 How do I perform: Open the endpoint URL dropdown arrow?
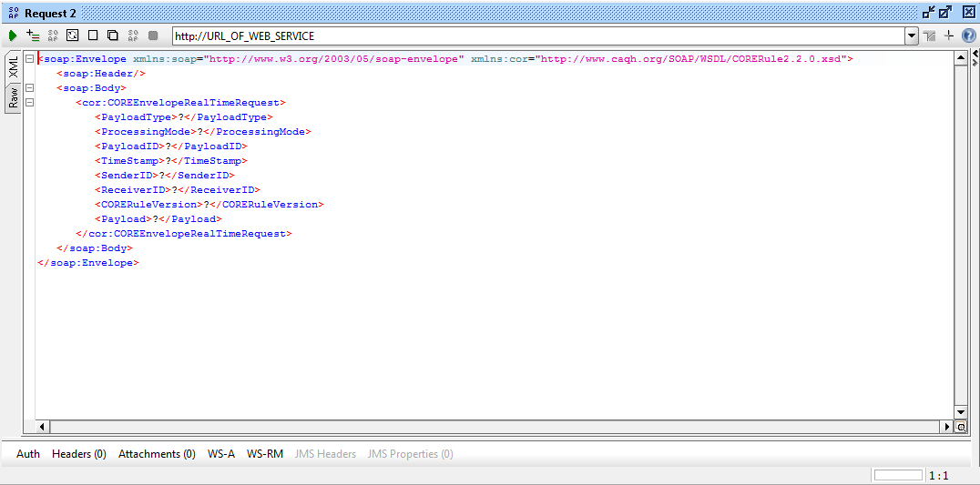point(912,36)
